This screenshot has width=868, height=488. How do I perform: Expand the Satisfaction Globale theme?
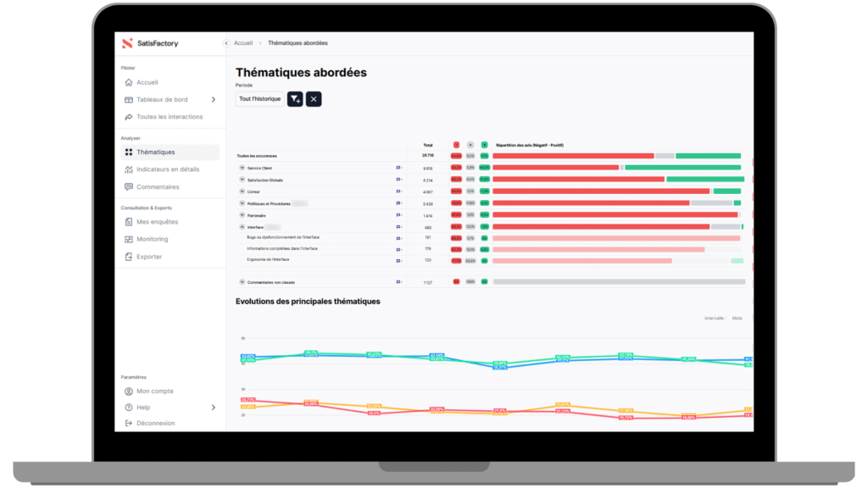point(242,180)
